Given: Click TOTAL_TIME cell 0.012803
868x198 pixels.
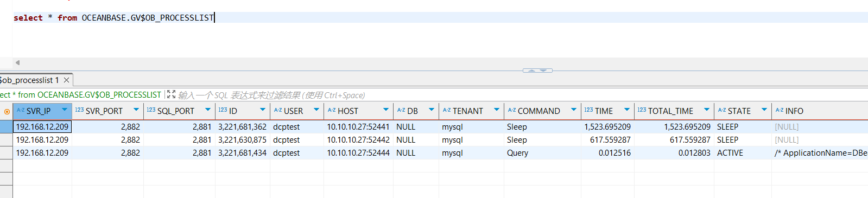Looking at the screenshot, I should 674,152.
